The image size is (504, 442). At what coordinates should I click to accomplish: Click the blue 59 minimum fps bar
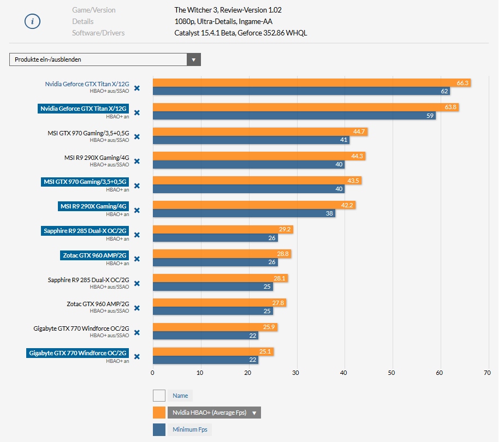(294, 116)
